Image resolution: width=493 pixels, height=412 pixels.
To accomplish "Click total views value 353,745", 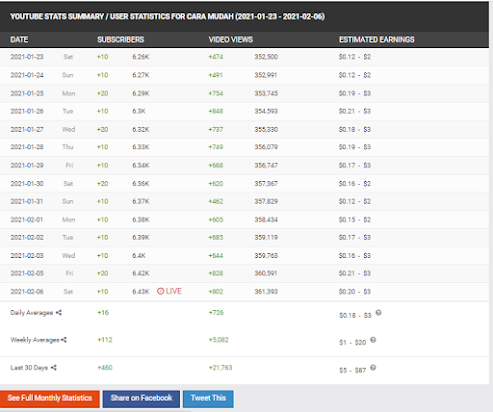I will (266, 93).
